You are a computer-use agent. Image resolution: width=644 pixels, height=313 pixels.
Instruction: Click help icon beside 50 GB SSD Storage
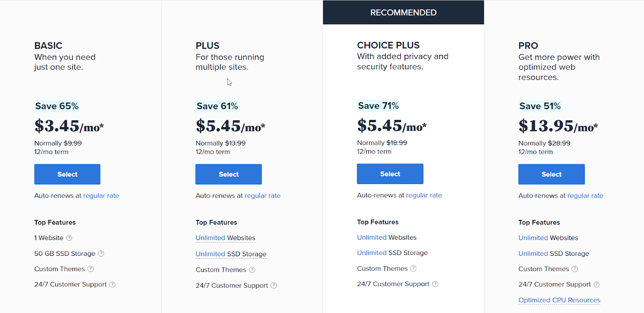(x=101, y=253)
